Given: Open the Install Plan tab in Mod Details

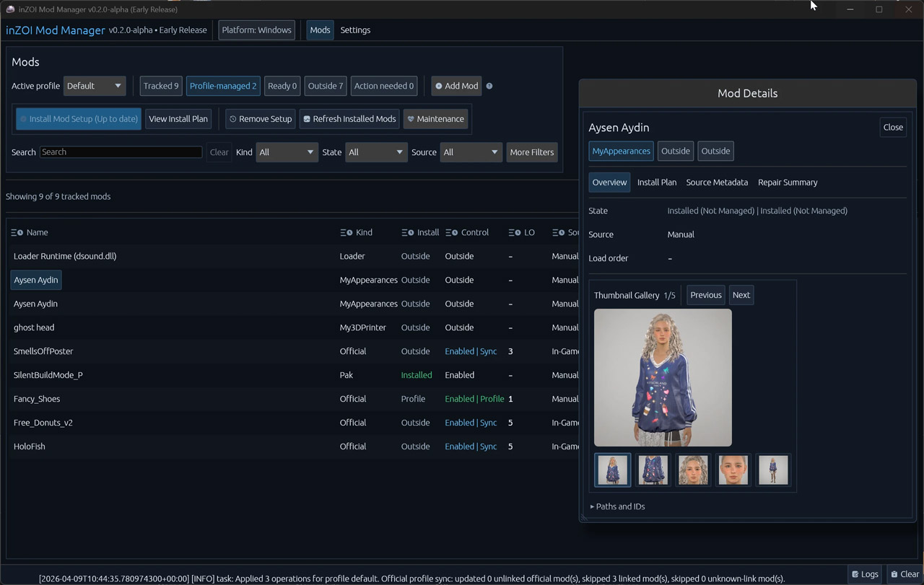Looking at the screenshot, I should pos(657,182).
